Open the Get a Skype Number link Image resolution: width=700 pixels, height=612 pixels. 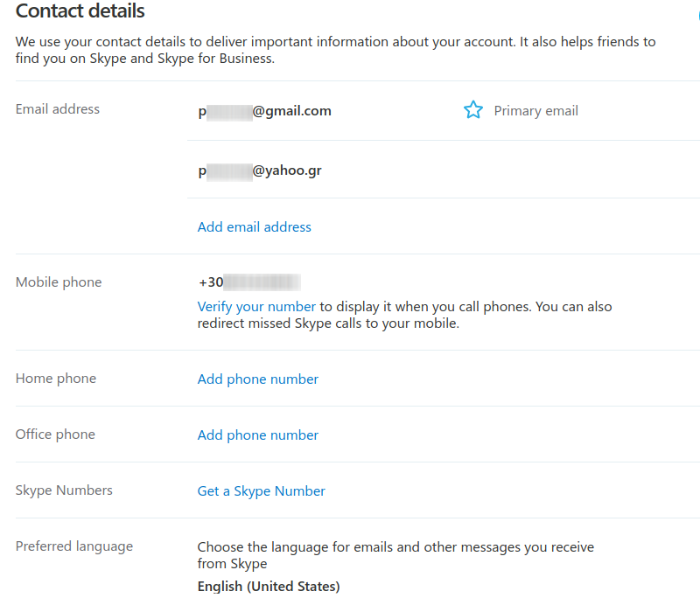[x=261, y=491]
